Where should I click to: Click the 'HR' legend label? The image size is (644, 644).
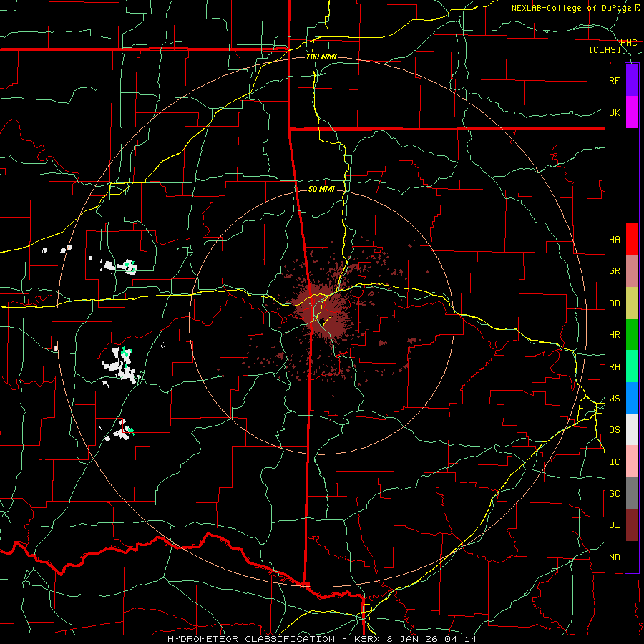coord(614,335)
